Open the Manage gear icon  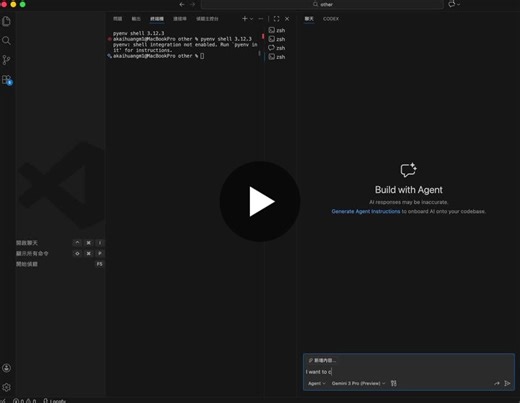[6, 387]
